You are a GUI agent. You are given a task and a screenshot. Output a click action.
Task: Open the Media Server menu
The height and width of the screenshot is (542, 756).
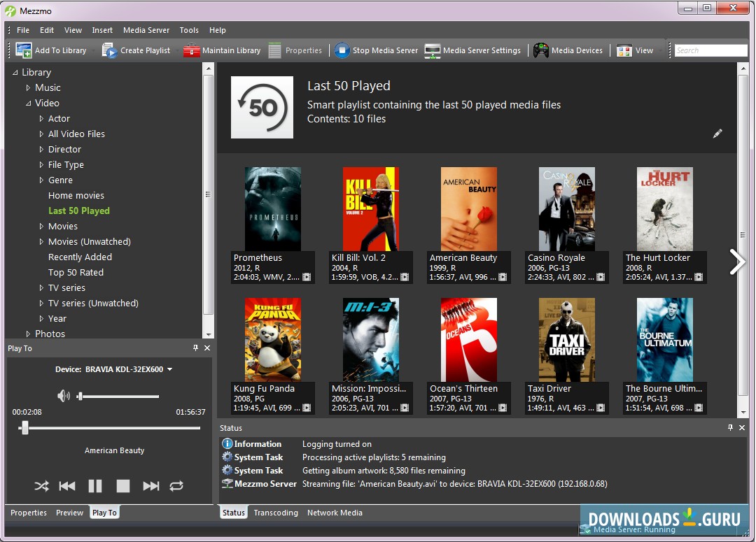(146, 30)
